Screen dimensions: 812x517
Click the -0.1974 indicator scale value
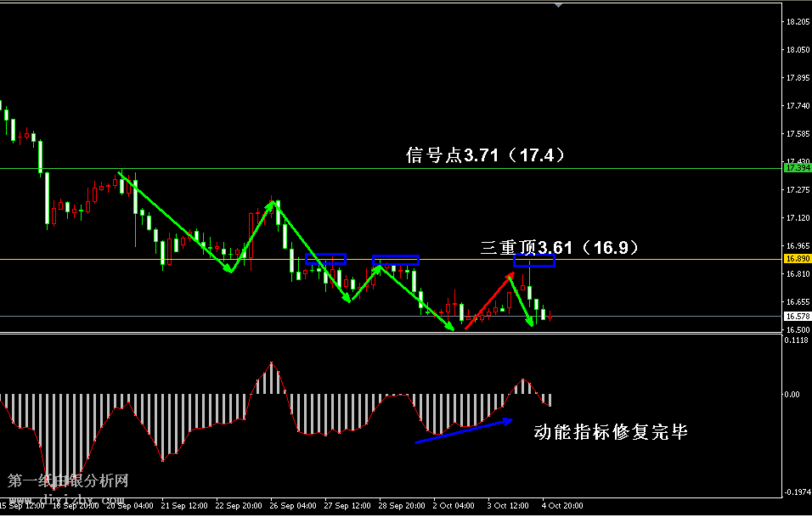797,492
